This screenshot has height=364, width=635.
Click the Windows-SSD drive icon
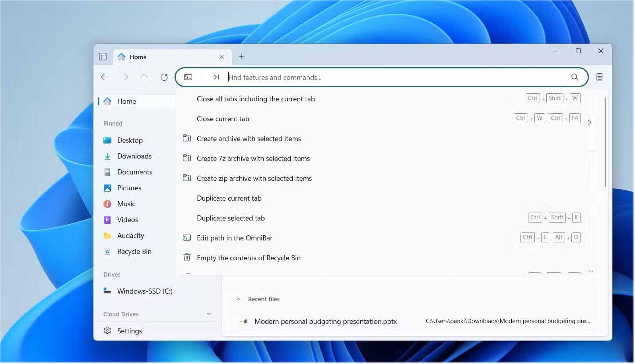point(107,290)
